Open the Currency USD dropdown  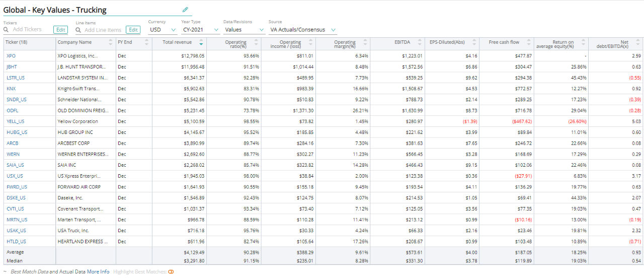click(x=163, y=30)
